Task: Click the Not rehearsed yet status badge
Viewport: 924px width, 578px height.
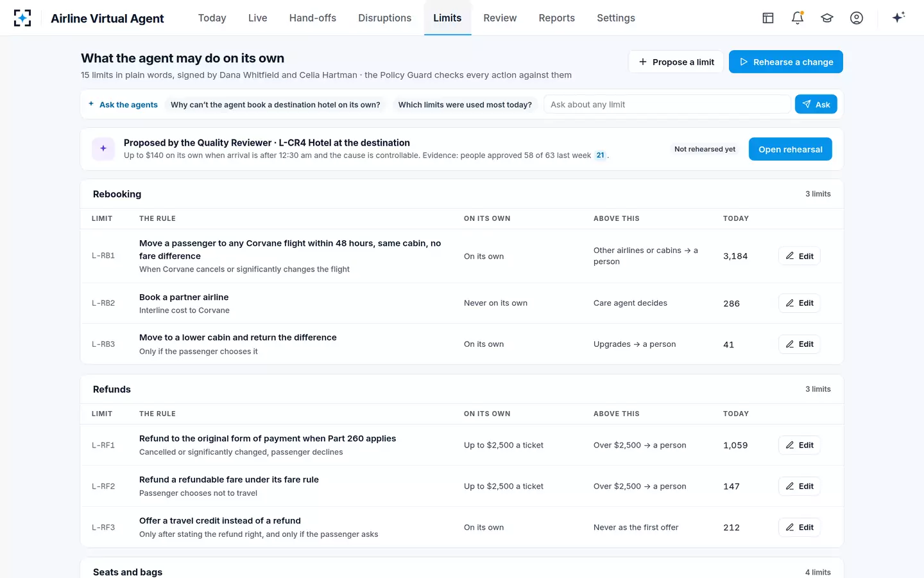Action: (705, 149)
